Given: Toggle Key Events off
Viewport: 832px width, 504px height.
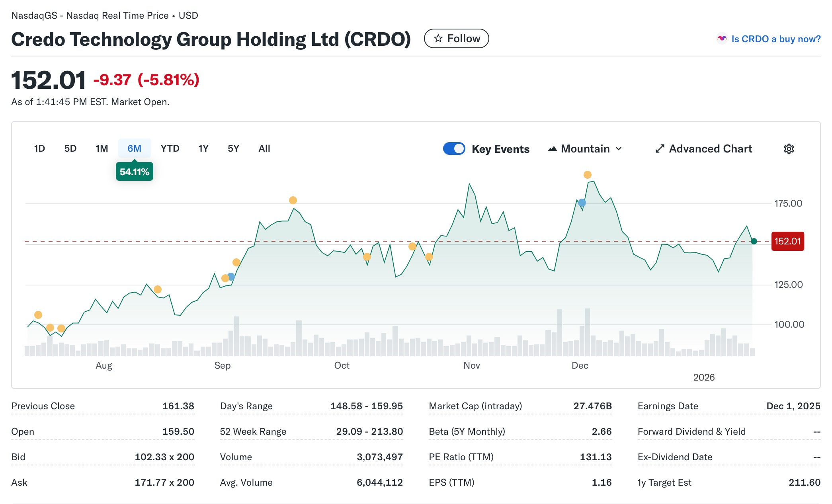Looking at the screenshot, I should [x=454, y=148].
